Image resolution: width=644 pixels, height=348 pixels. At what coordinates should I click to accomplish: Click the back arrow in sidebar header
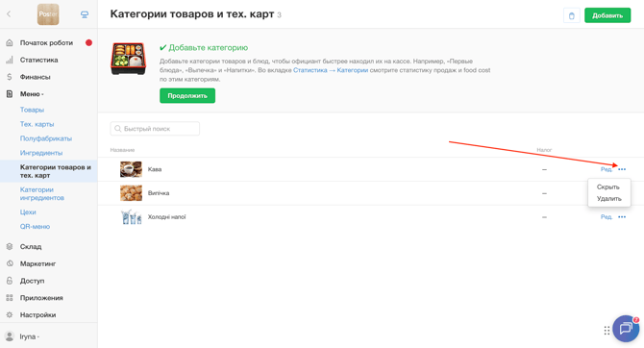9,14
